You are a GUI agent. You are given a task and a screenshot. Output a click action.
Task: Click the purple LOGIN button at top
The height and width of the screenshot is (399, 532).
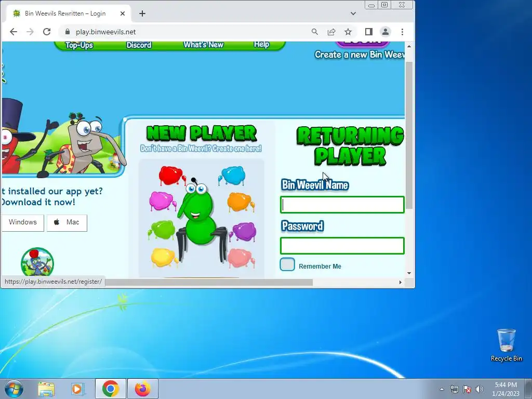(362, 44)
